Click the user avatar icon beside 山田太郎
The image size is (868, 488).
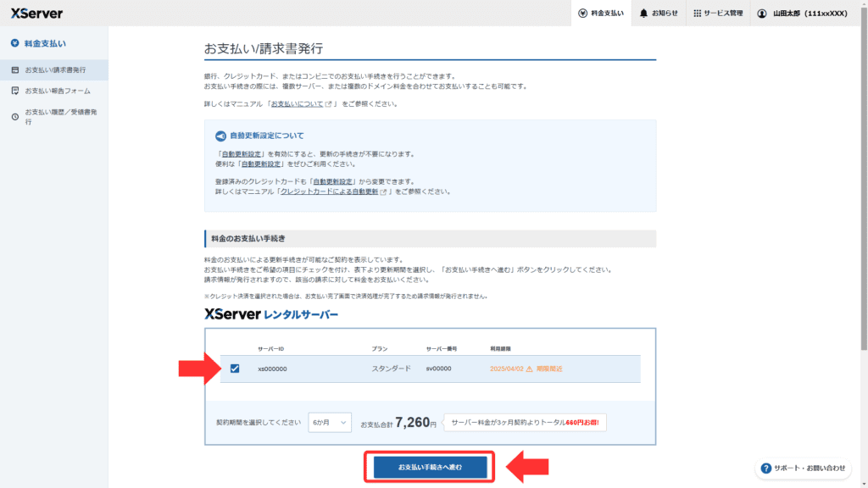pos(762,14)
